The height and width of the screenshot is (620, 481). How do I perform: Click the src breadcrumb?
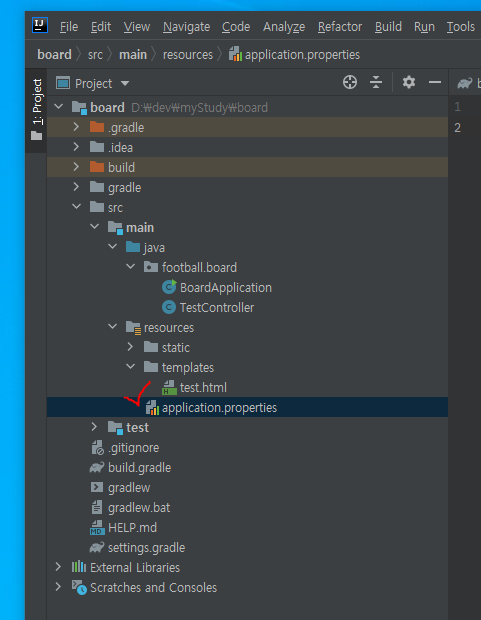(x=95, y=54)
